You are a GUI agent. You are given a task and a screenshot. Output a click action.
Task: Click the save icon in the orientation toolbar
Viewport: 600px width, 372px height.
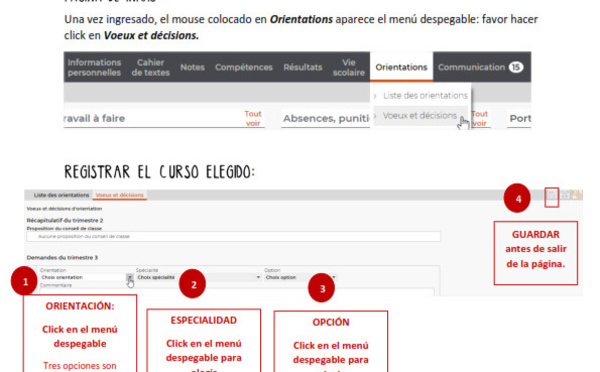pos(551,196)
